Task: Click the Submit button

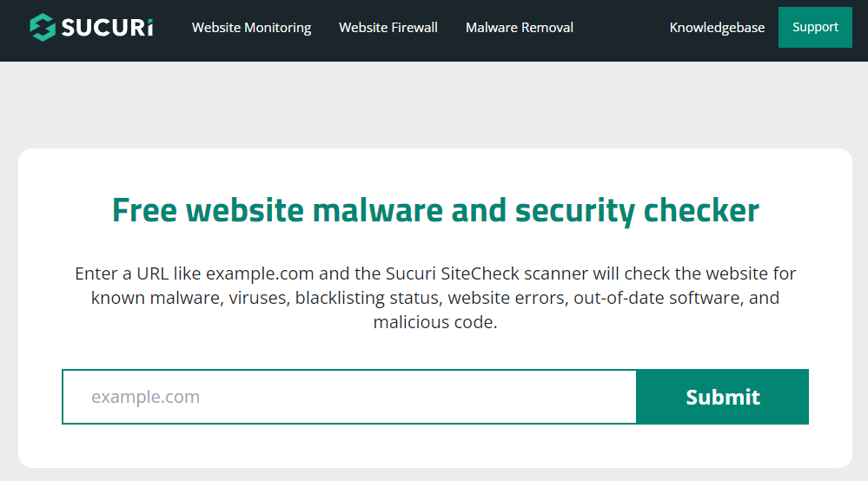Action: [722, 397]
